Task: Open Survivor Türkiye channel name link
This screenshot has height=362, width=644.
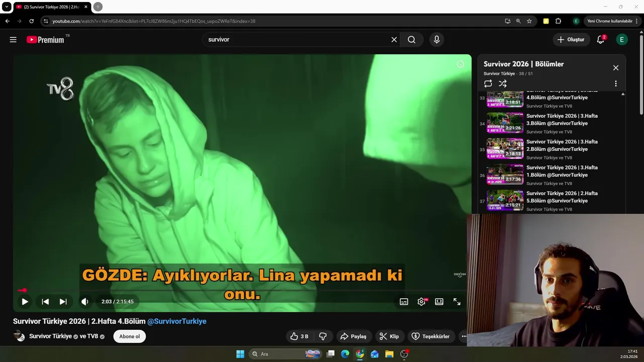Action: [x=50, y=336]
